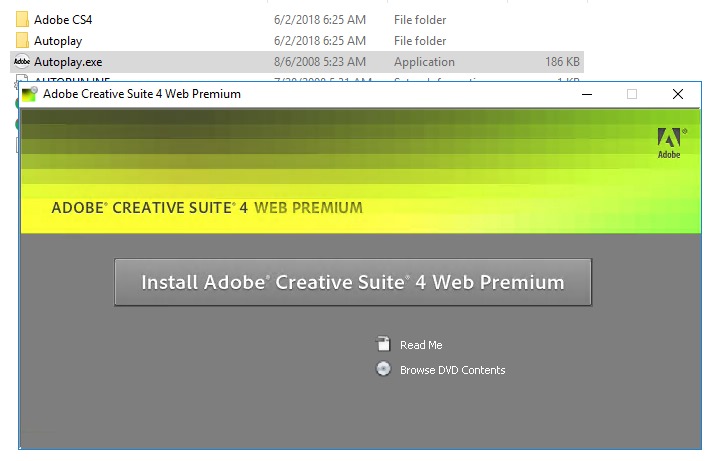Open the Read Me link

coord(421,345)
